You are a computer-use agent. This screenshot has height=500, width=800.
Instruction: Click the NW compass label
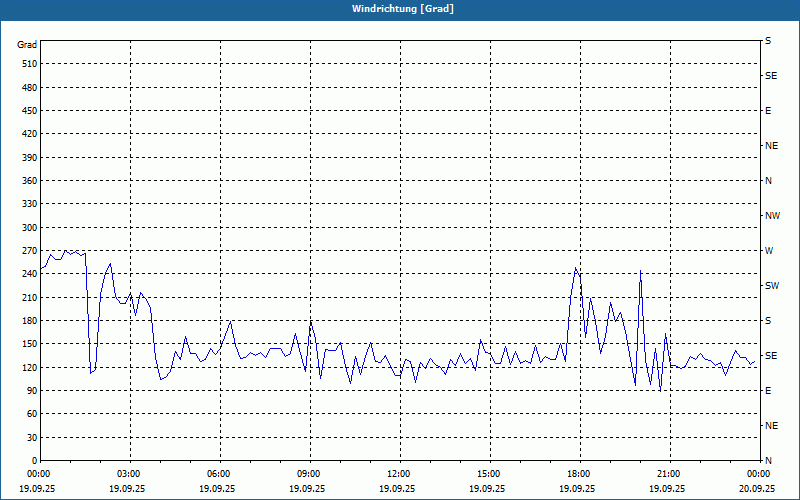point(772,216)
